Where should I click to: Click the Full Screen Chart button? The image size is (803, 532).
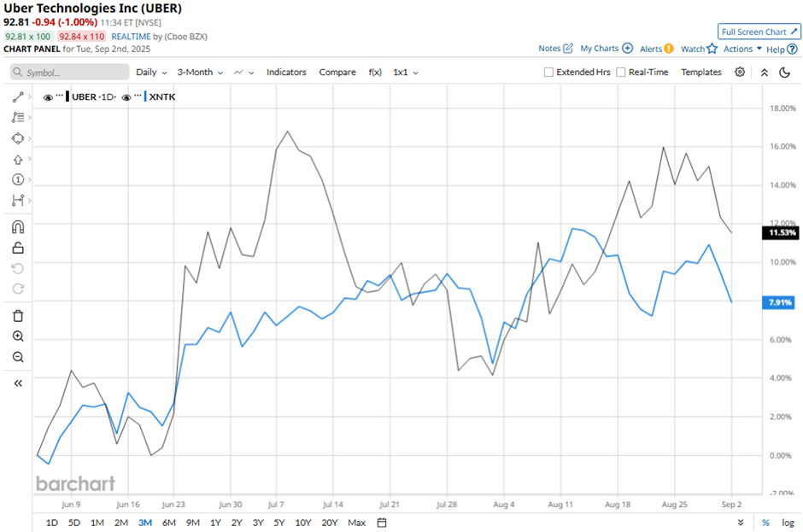coord(759,32)
